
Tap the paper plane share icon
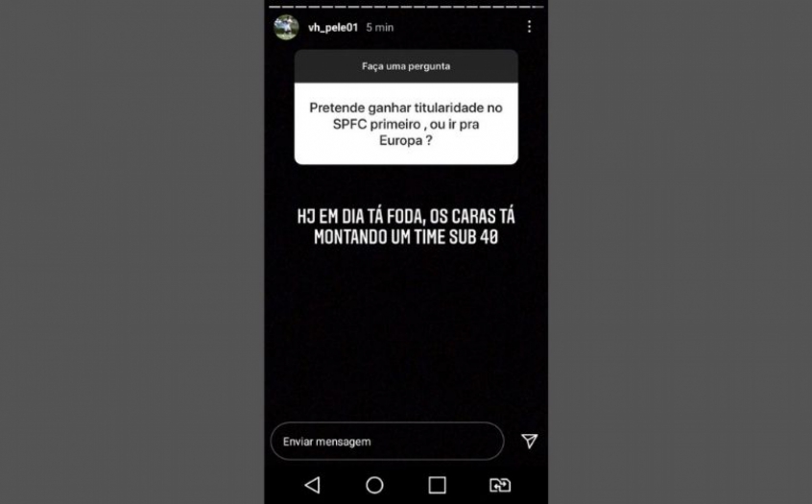coord(529,441)
